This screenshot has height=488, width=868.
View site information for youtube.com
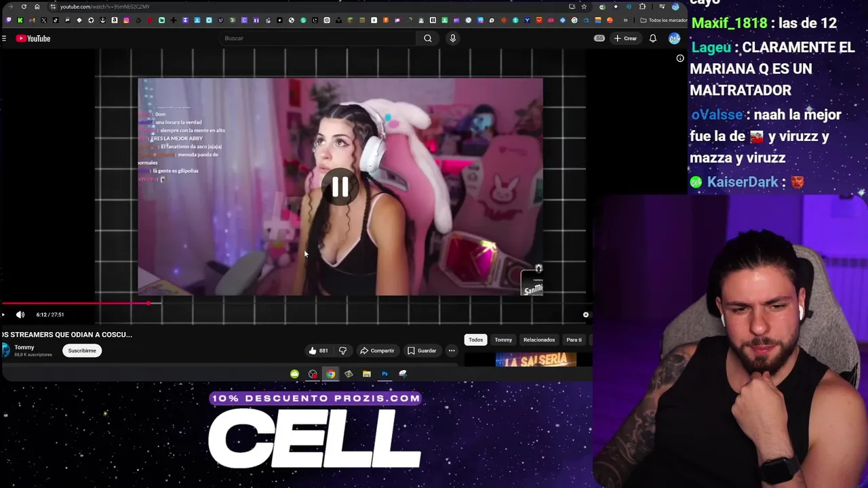click(x=52, y=7)
